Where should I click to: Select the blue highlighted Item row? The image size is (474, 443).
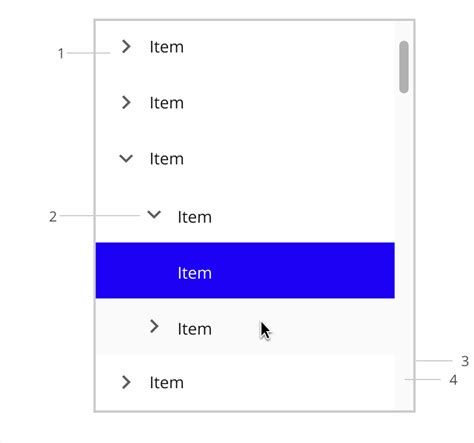(x=245, y=270)
